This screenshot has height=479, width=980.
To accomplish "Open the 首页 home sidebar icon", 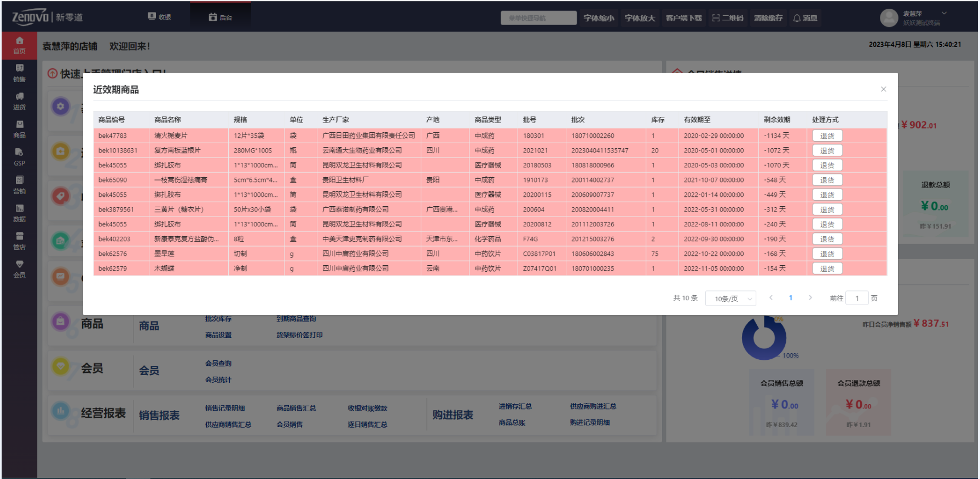I will [x=19, y=45].
